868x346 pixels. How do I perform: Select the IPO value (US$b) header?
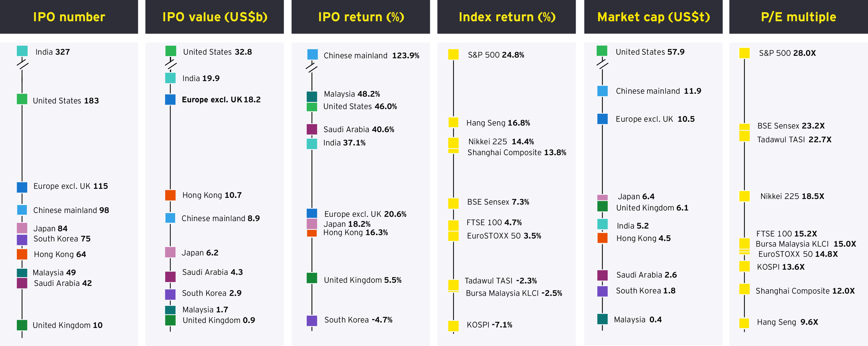pyautogui.click(x=215, y=17)
